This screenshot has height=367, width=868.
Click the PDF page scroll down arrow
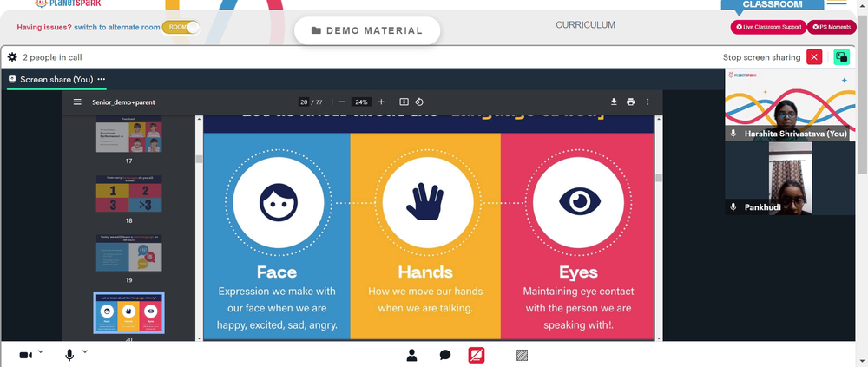tap(658, 338)
